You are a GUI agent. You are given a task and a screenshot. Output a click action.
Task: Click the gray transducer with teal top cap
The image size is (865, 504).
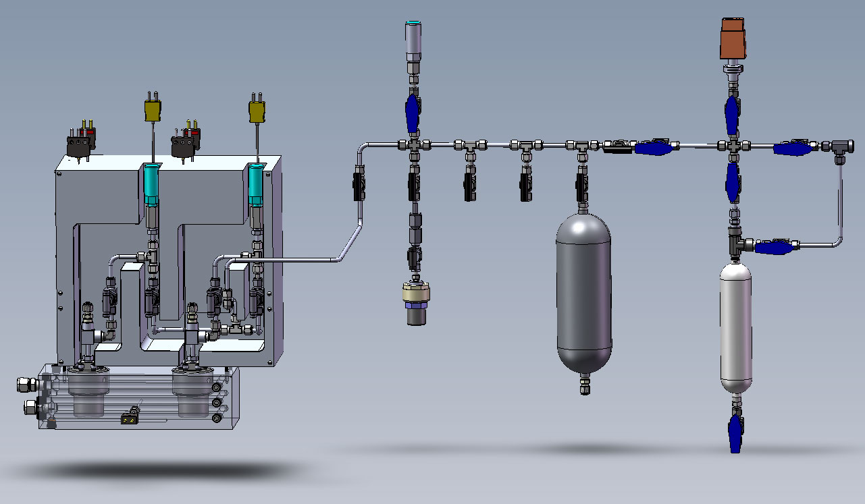coord(413,40)
